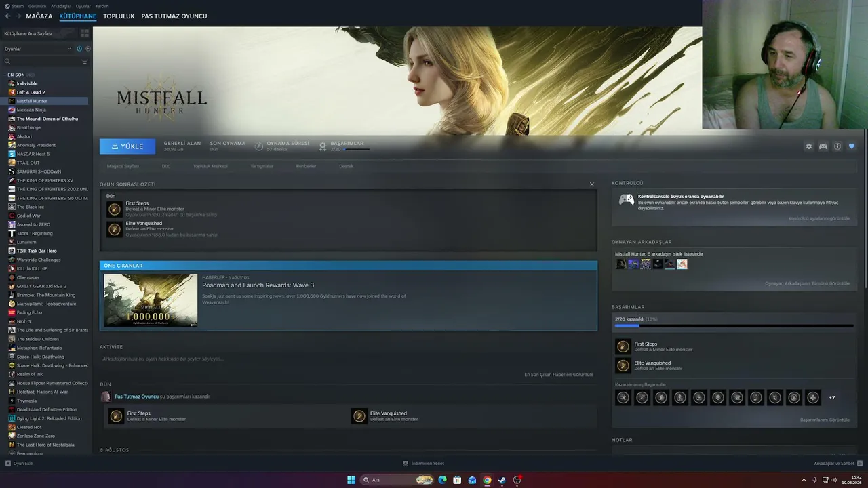
Task: Open the Topluluk Merkezi link
Action: [210, 166]
